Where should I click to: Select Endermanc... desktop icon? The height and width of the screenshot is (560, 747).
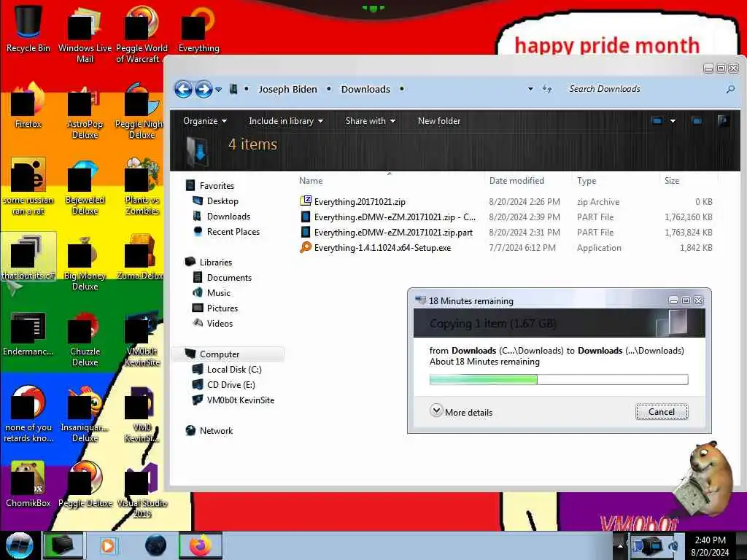[x=28, y=333]
